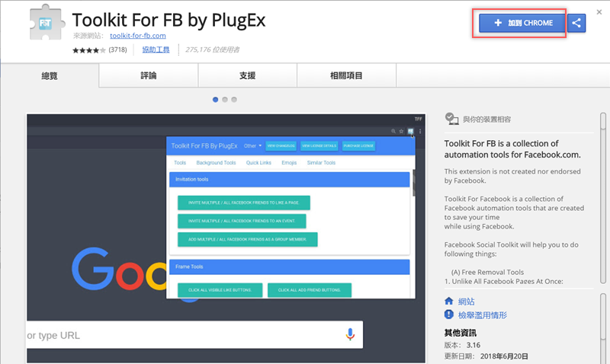Click the Add to Chrome button

(x=522, y=23)
